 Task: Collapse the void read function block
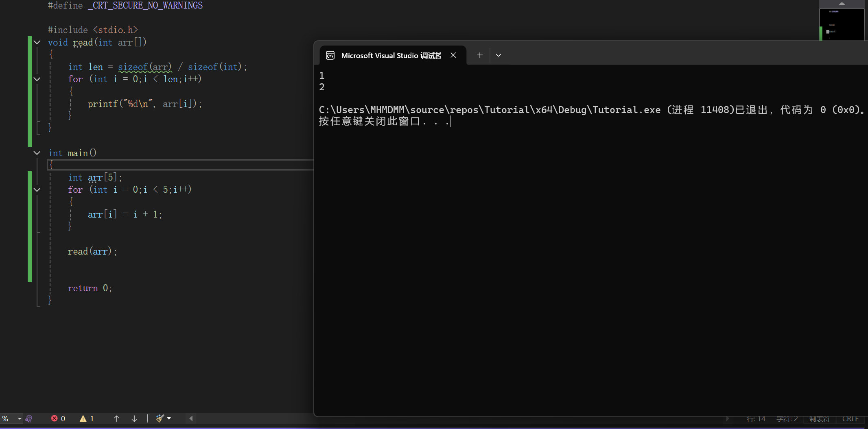pyautogui.click(x=37, y=42)
